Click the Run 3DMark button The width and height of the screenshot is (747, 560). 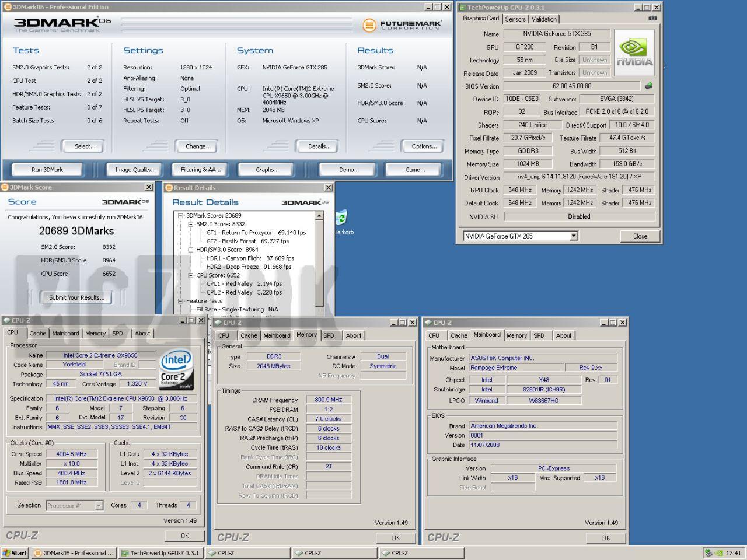47,170
